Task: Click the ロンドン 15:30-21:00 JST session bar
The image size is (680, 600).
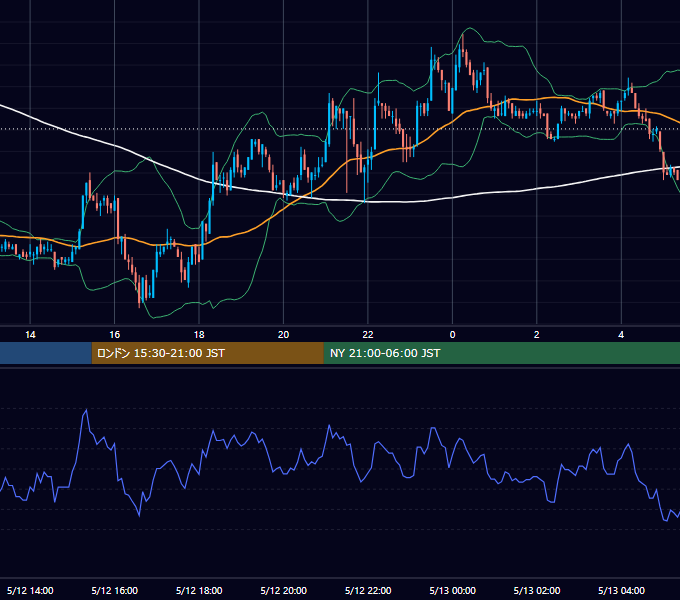Action: point(207,353)
